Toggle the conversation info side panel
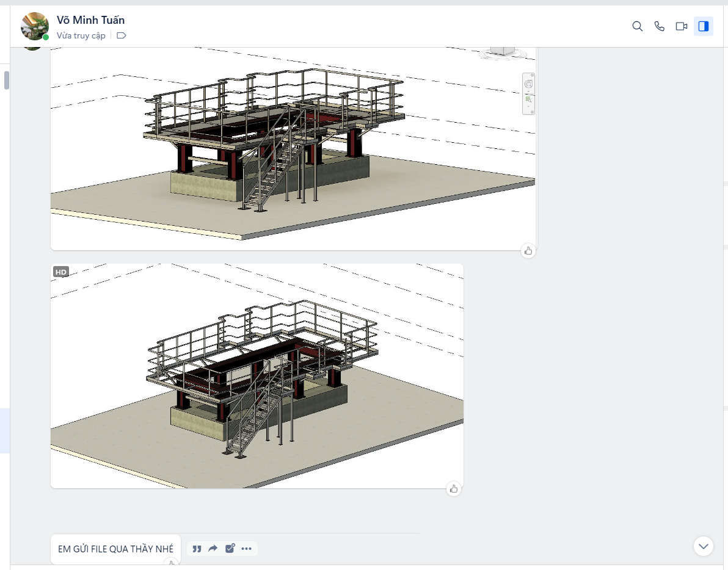 pyautogui.click(x=704, y=26)
